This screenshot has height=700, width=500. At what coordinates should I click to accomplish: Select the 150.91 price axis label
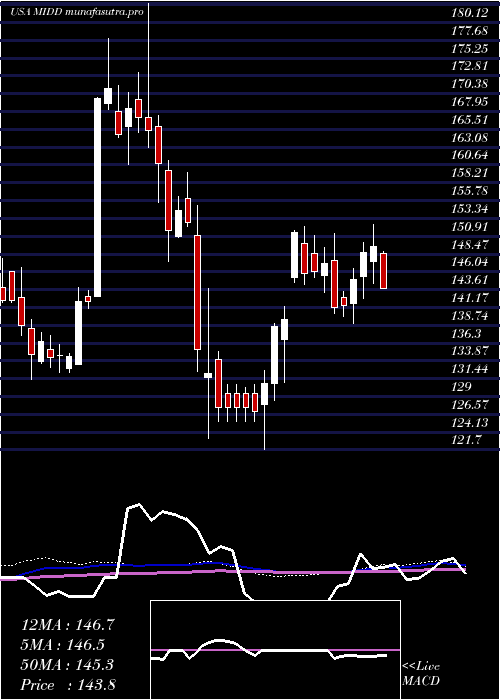(x=470, y=227)
